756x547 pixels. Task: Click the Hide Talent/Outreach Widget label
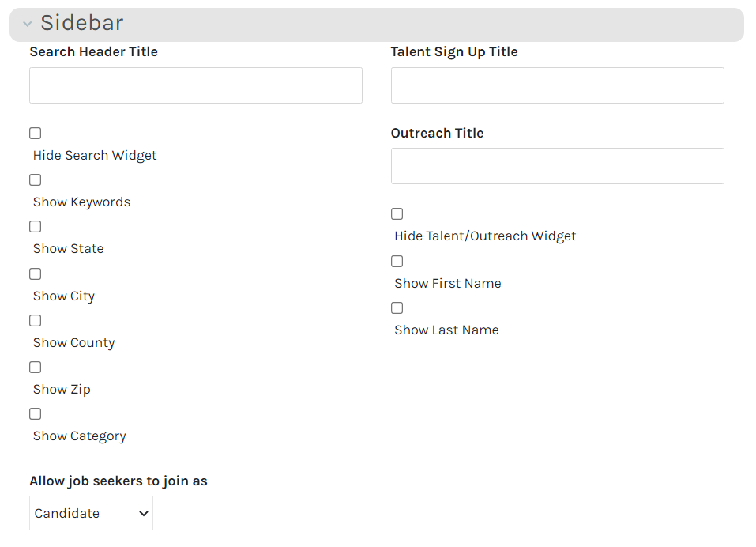click(x=485, y=236)
